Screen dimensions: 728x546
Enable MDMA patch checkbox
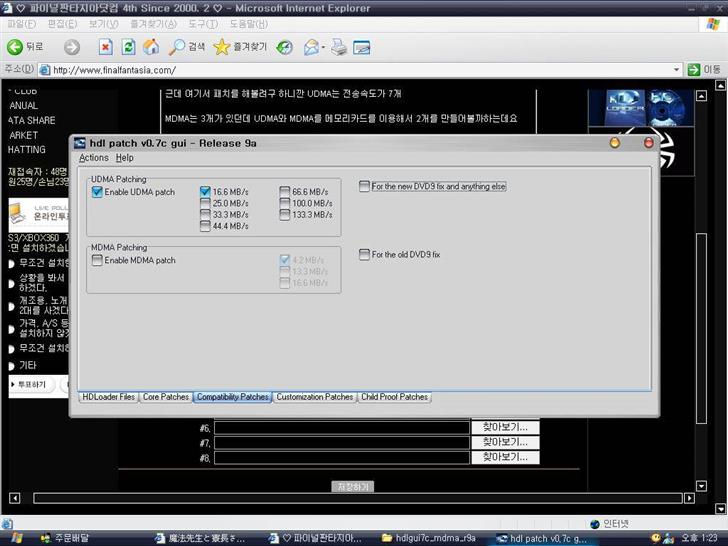(x=97, y=260)
